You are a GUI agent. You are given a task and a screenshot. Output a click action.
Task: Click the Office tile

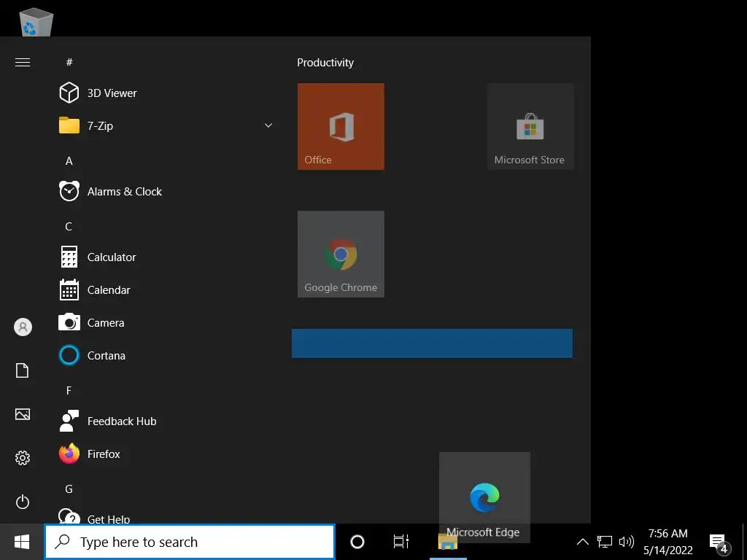click(341, 126)
